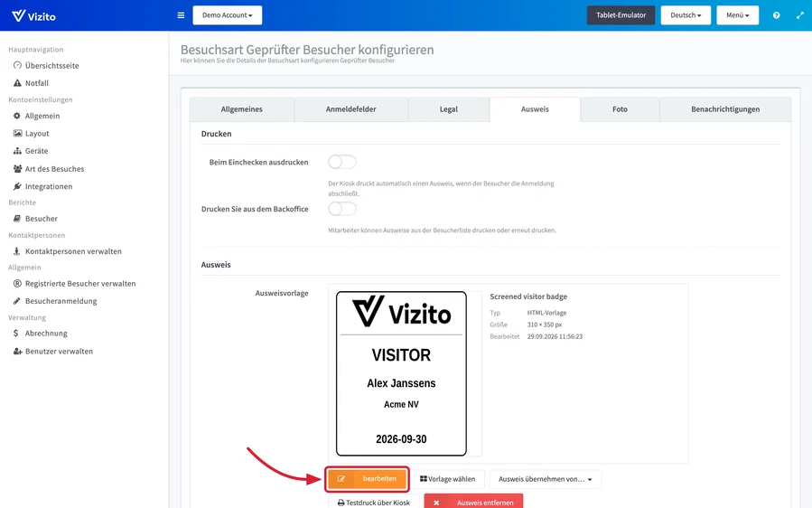Image resolution: width=812 pixels, height=508 pixels.
Task: Open the Deutsch language dropdown
Action: [686, 15]
